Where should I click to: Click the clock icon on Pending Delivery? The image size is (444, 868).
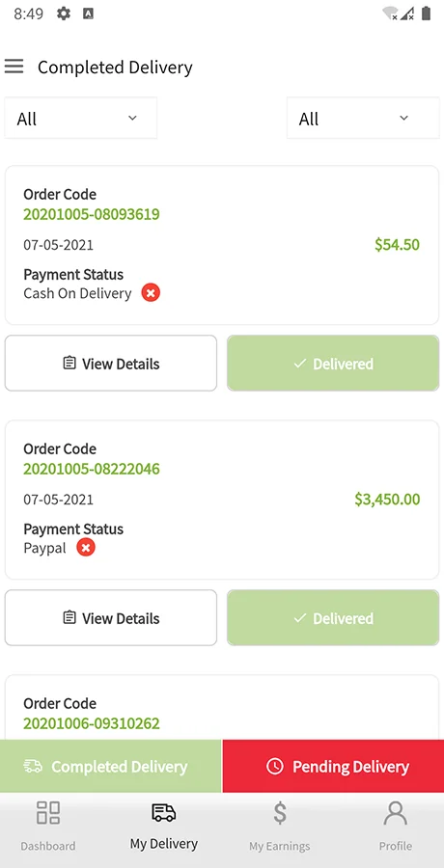tap(274, 766)
